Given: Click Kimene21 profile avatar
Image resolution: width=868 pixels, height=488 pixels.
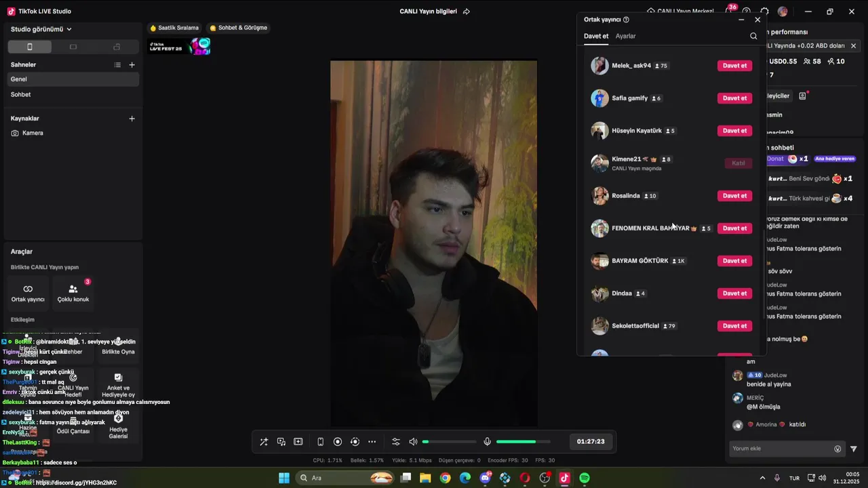Looking at the screenshot, I should [599, 163].
